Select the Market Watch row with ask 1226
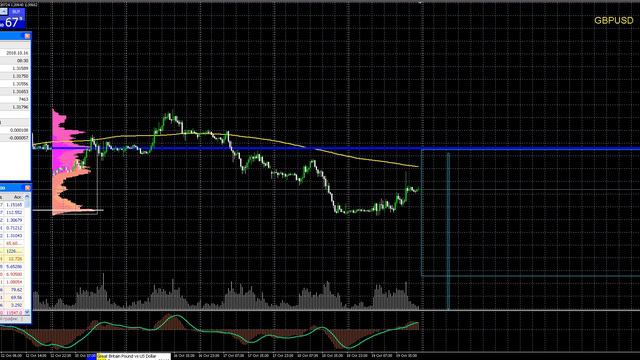This screenshot has width=640, height=360. (x=12, y=251)
